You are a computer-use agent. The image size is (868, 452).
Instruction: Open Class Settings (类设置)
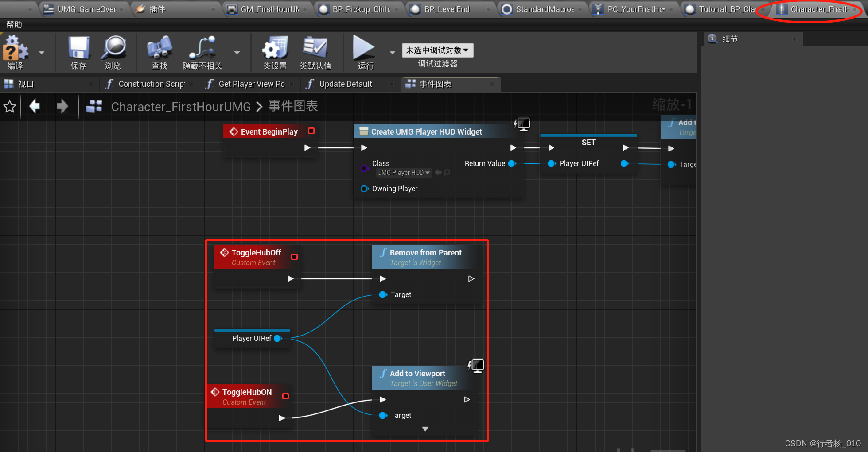click(x=275, y=51)
